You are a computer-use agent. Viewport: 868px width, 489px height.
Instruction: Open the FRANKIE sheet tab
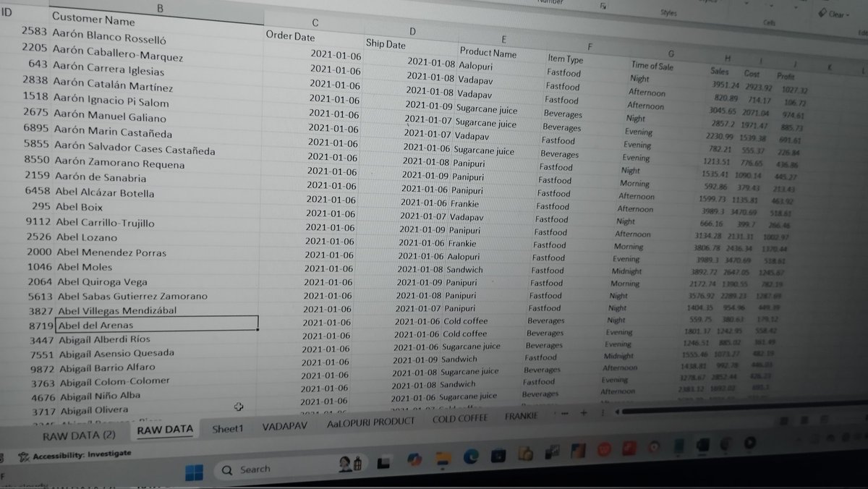pos(521,416)
